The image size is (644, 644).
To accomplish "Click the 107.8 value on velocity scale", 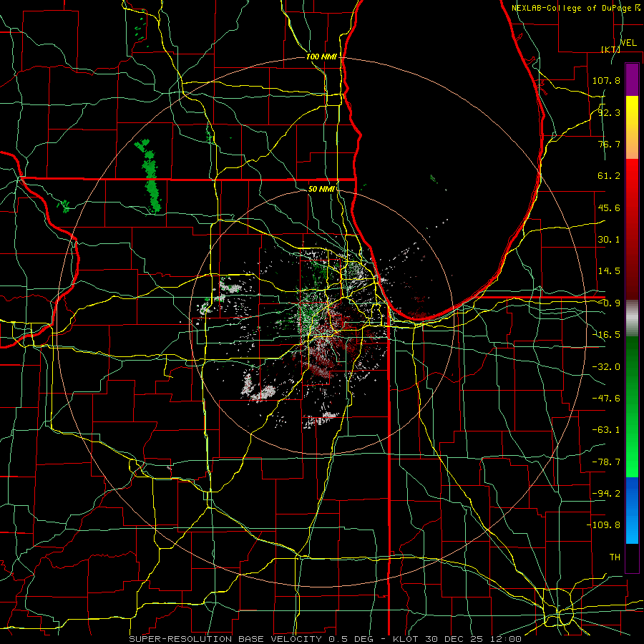I will click(x=606, y=80).
